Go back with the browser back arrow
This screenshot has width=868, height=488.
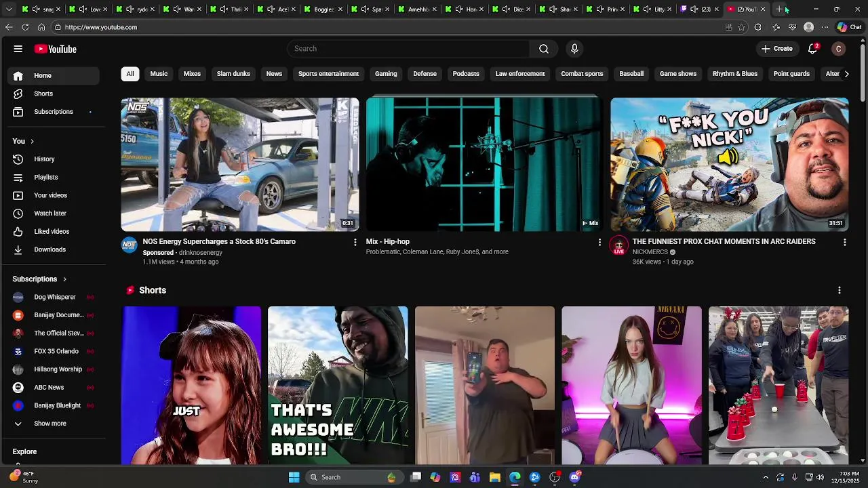[x=9, y=27]
